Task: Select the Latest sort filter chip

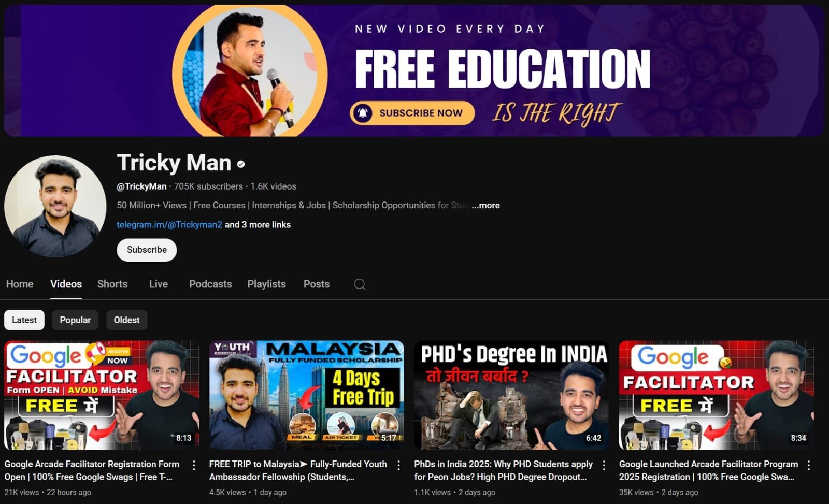Action: [24, 320]
